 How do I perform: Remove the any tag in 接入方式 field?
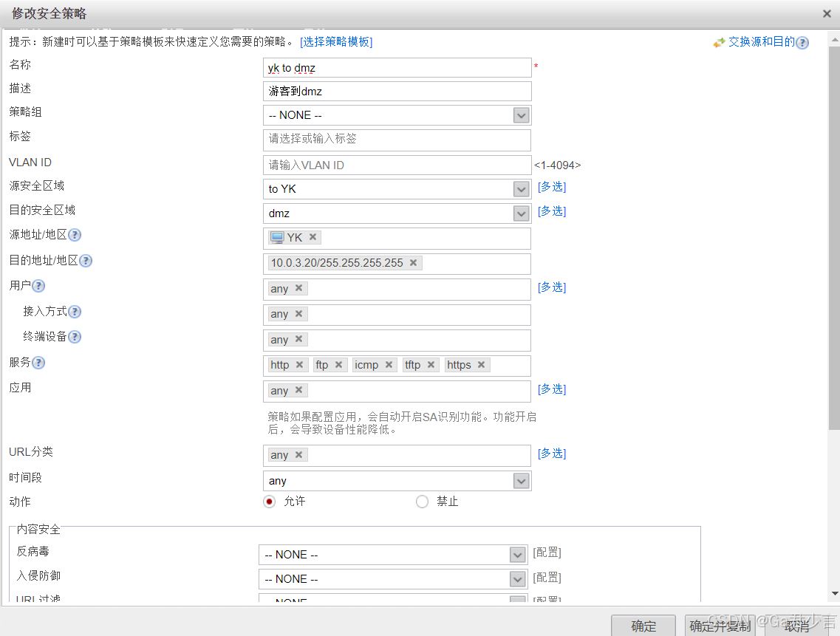click(x=299, y=313)
